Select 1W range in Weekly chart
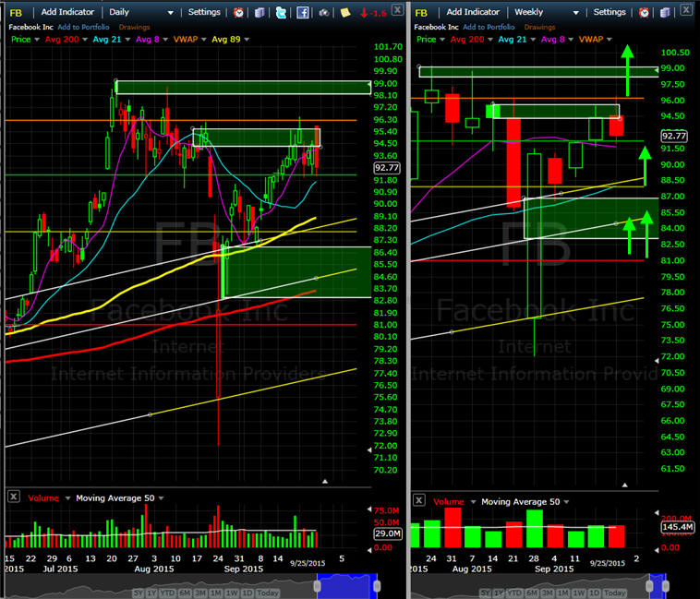Viewport: 700px width, 599px height. (578, 593)
